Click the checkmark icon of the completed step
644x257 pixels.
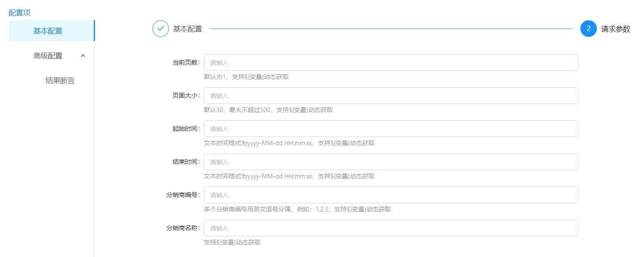pyautogui.click(x=160, y=29)
